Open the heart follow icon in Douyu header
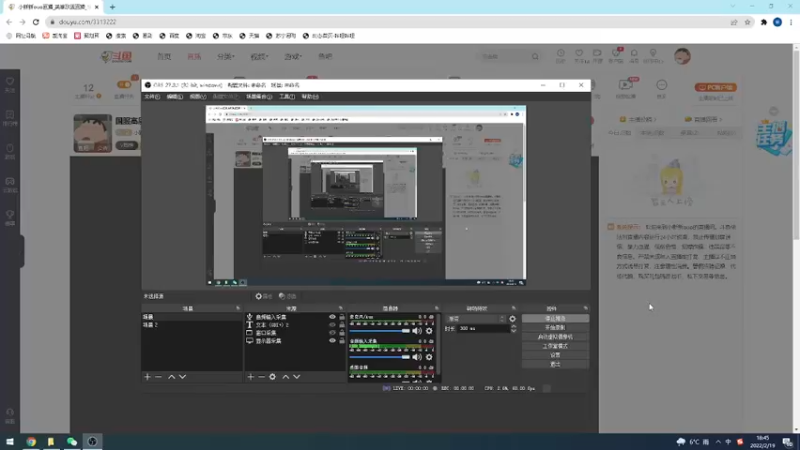Image resolution: width=800 pixels, height=450 pixels. pos(579,53)
